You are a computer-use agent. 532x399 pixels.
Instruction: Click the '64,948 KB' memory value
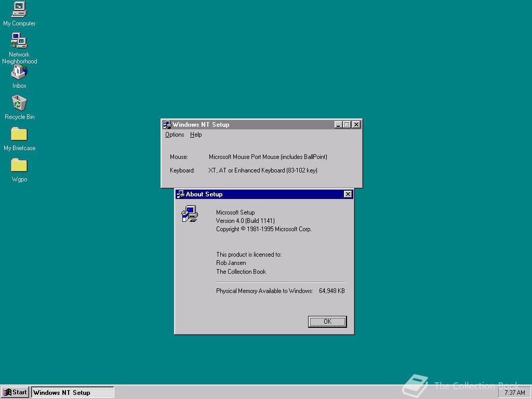[332, 291]
